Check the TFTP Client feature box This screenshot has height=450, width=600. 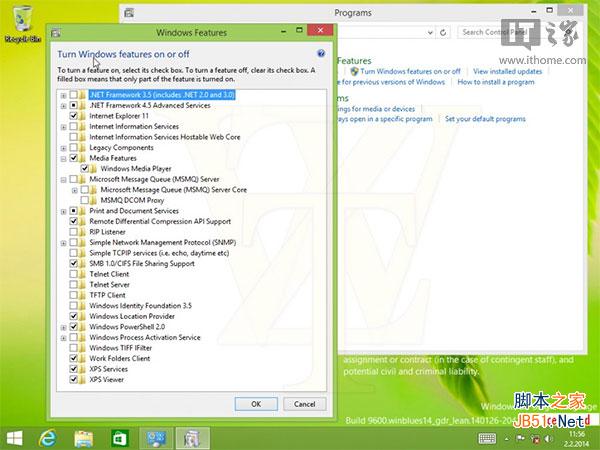tap(73, 295)
